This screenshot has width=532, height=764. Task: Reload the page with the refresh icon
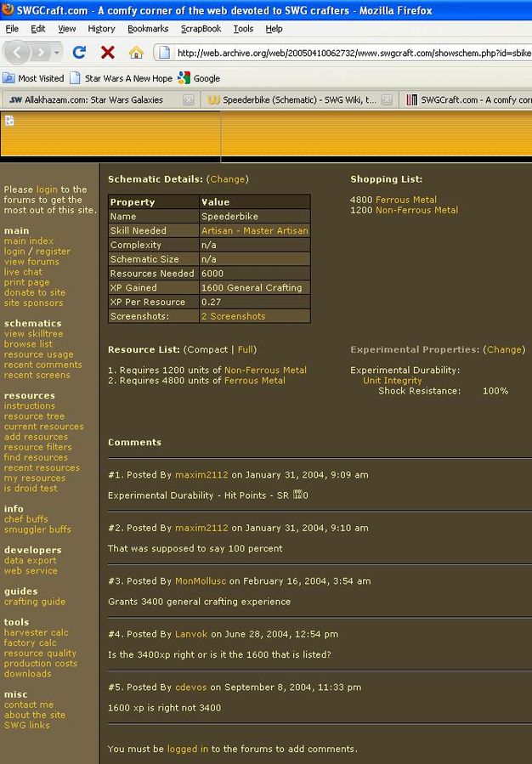pyautogui.click(x=79, y=53)
